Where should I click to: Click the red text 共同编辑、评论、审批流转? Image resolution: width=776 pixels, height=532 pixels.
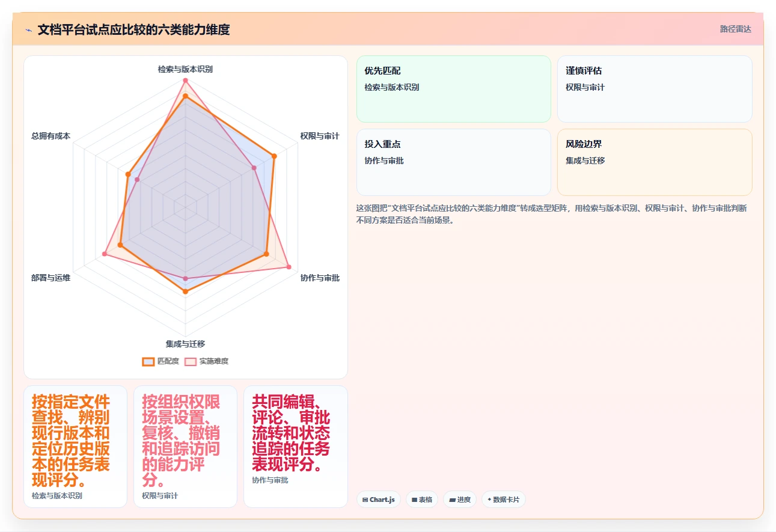[291, 433]
